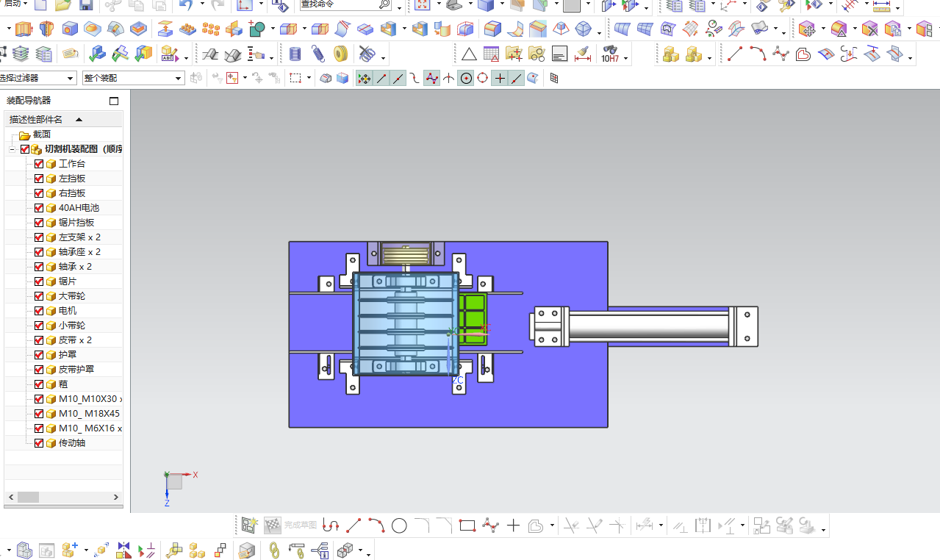940x560 pixels.
Task: Toggle the snap to arc center button
Action: pos(466,78)
